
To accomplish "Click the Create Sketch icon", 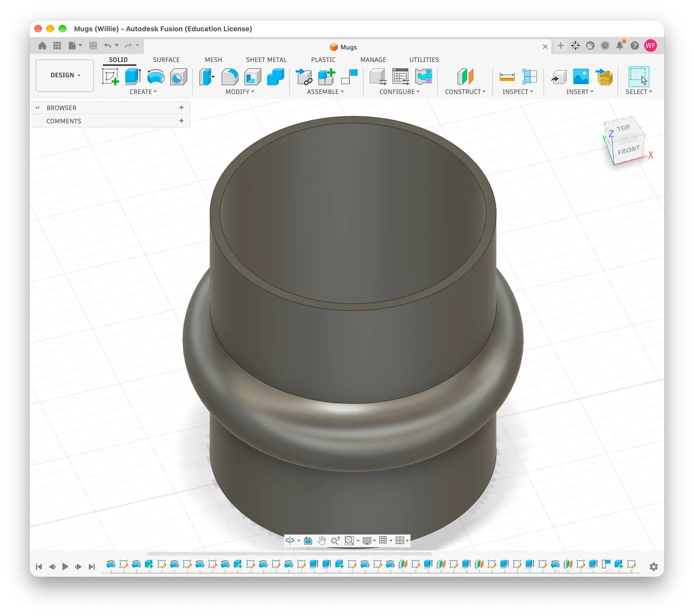I will click(x=110, y=76).
